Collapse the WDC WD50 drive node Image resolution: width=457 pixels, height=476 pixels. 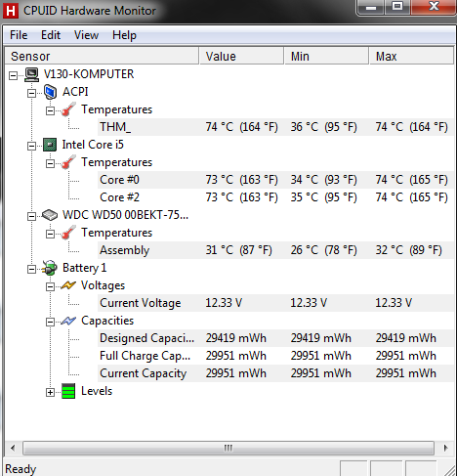click(x=31, y=217)
